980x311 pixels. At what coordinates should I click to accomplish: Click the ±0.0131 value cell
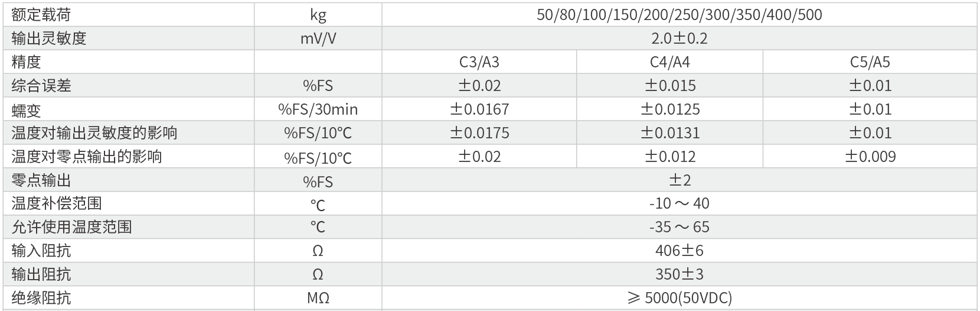point(669,133)
